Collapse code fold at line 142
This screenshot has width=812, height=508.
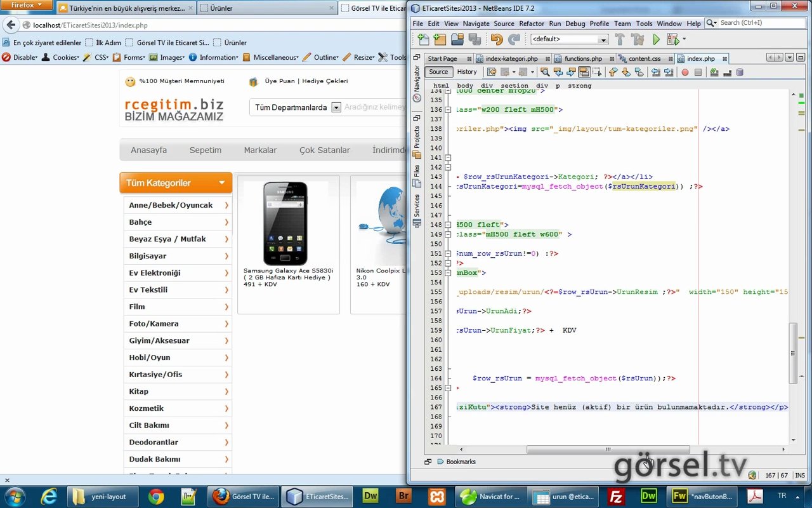tap(448, 167)
